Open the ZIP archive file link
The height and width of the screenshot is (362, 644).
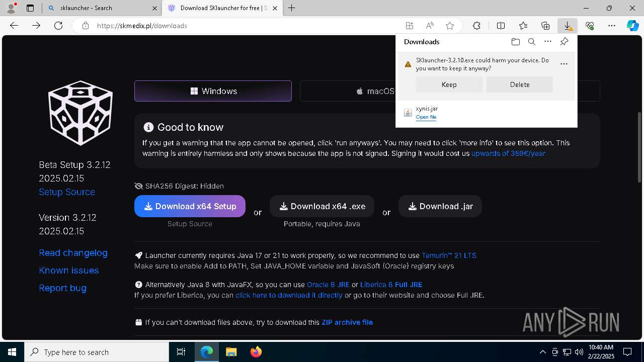(x=347, y=322)
